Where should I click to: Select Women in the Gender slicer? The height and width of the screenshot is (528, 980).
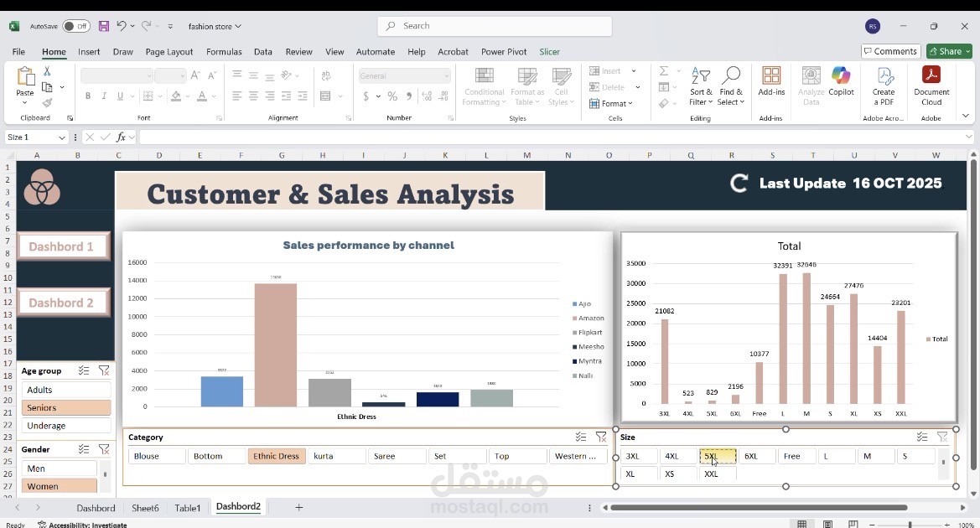(59, 486)
